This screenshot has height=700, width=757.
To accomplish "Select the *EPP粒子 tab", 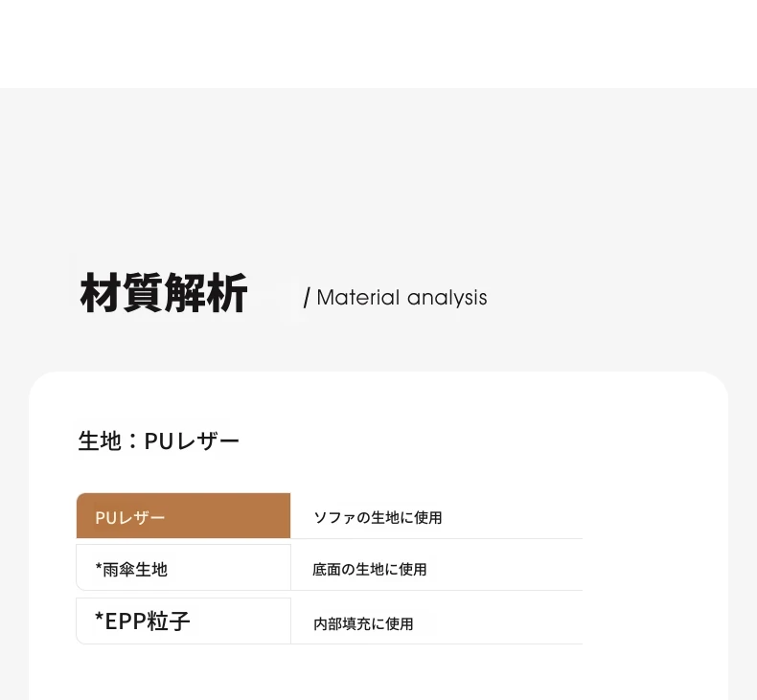I will 183,621.
